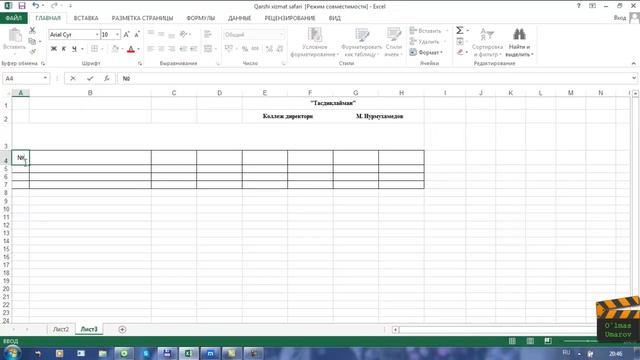
Task: Open Conditional Formatting (Условное форматирование)
Action: 314,42
